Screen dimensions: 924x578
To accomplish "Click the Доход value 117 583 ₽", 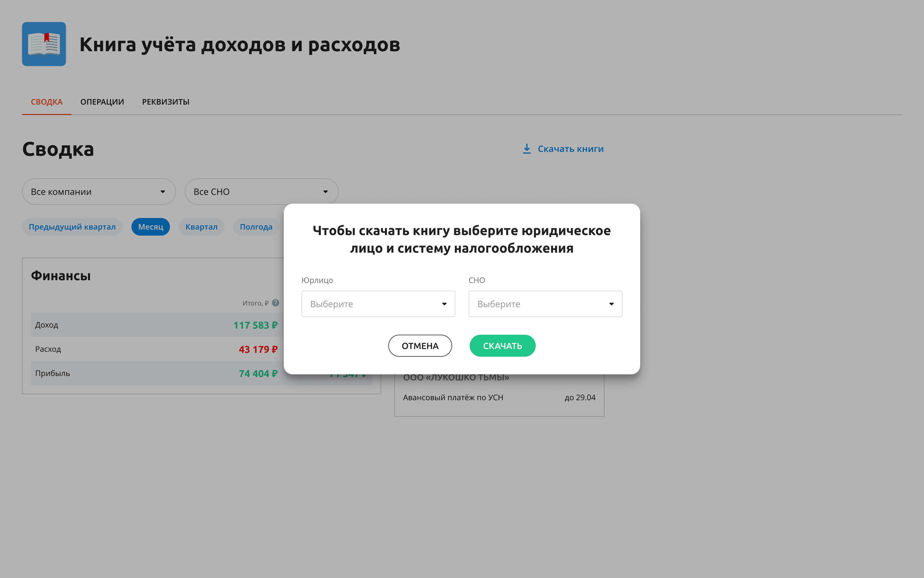I will pyautogui.click(x=255, y=325).
